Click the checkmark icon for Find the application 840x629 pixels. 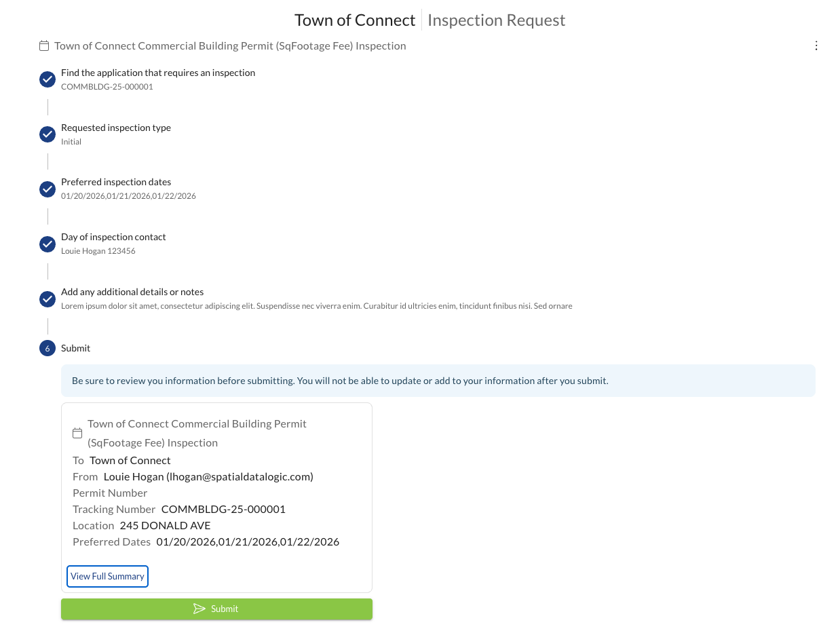click(47, 79)
